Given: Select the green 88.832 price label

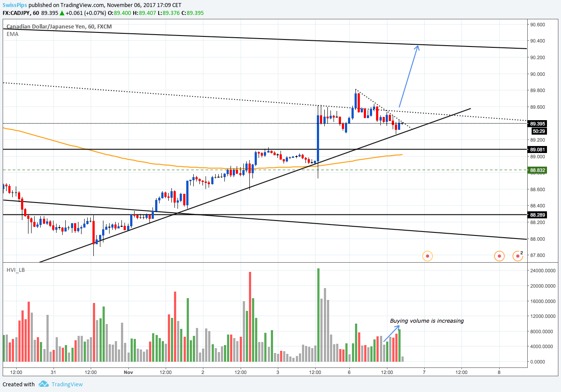Looking at the screenshot, I should 537,170.
